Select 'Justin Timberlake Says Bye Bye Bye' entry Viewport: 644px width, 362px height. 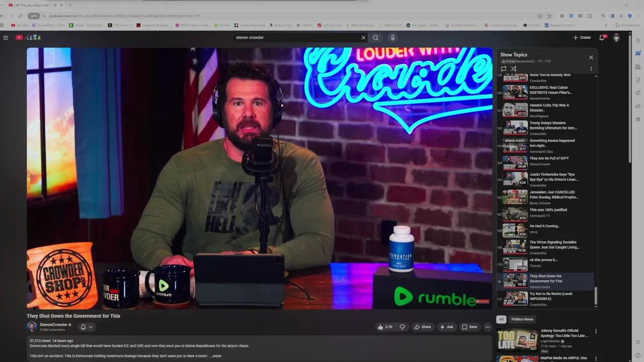point(546,179)
